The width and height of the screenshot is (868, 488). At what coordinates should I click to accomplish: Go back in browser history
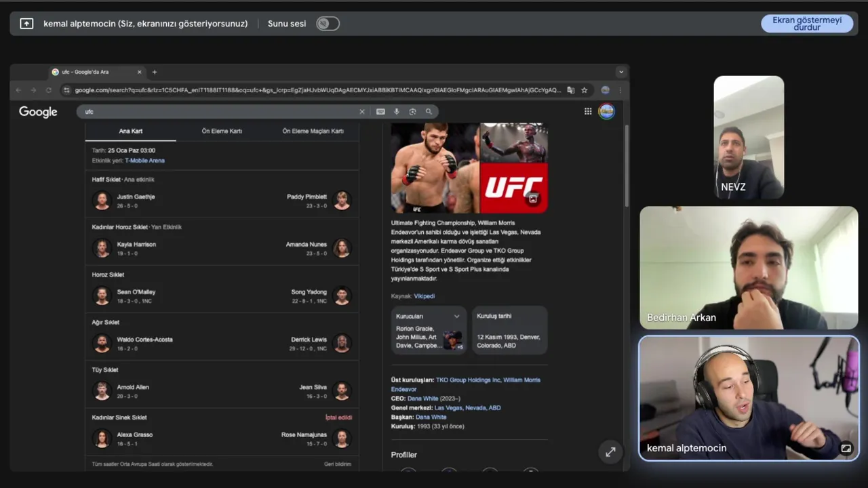pyautogui.click(x=18, y=90)
